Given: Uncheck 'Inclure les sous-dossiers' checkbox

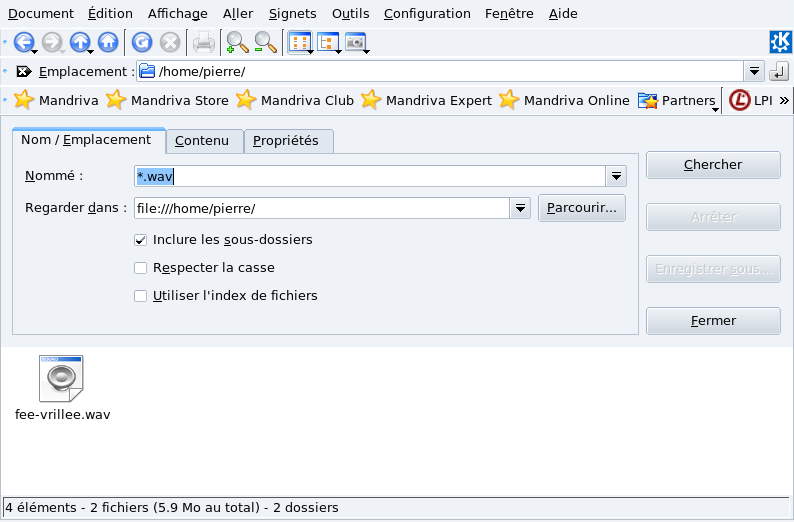Looking at the screenshot, I should [141, 240].
